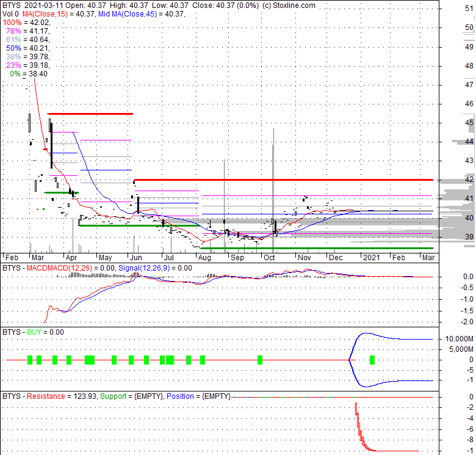Click the Jul month label on time axis
The width and height of the screenshot is (476, 455).
pyautogui.click(x=169, y=258)
